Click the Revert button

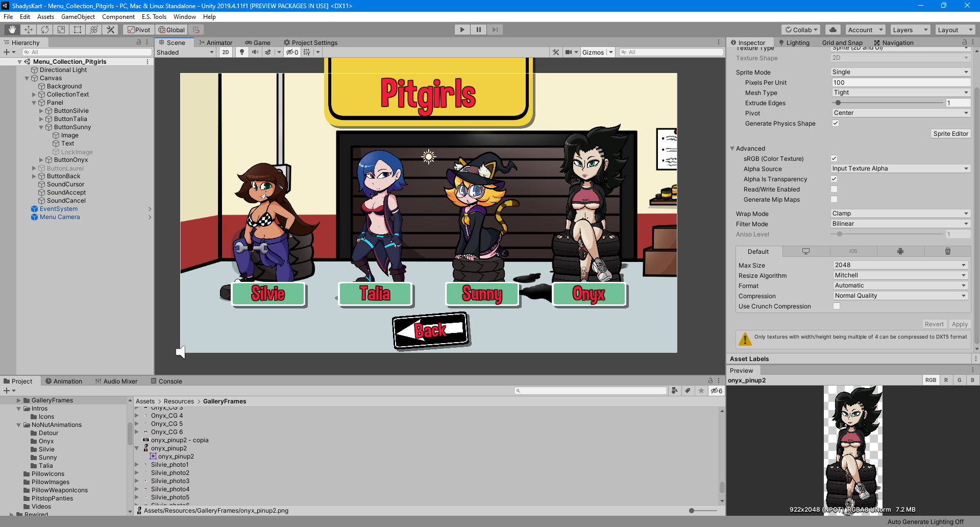[934, 324]
